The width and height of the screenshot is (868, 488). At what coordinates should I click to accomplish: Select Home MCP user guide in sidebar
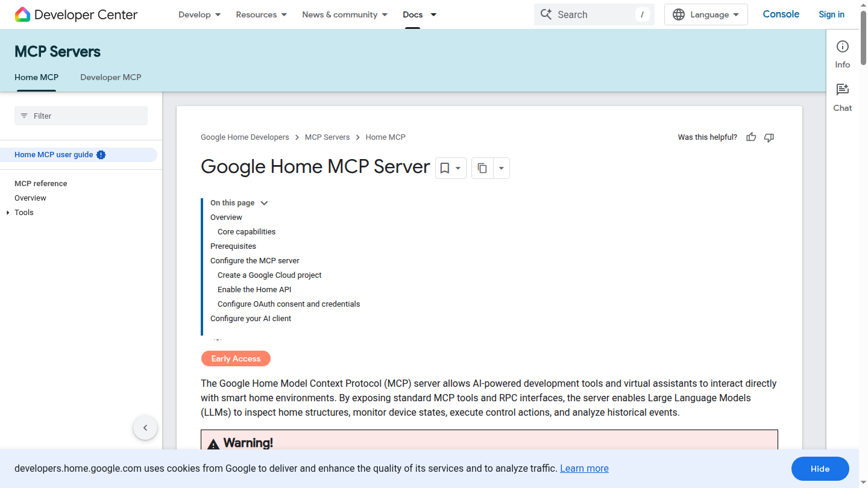pyautogui.click(x=54, y=155)
